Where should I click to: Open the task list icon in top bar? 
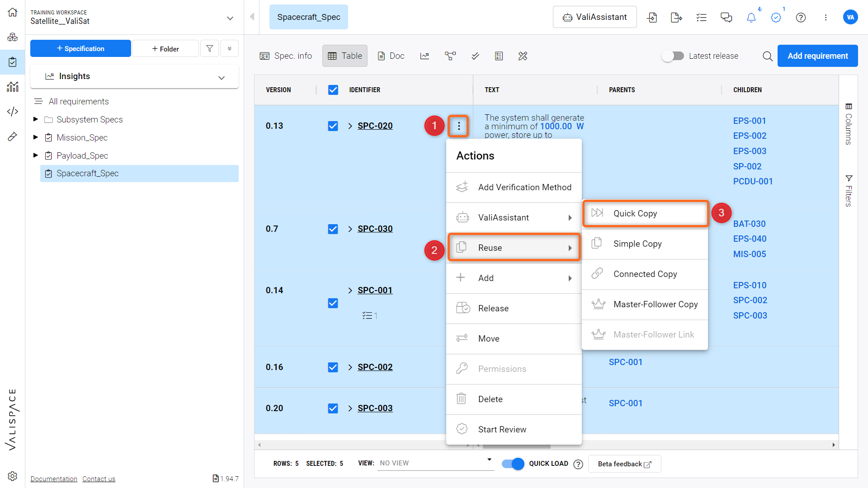pos(701,17)
